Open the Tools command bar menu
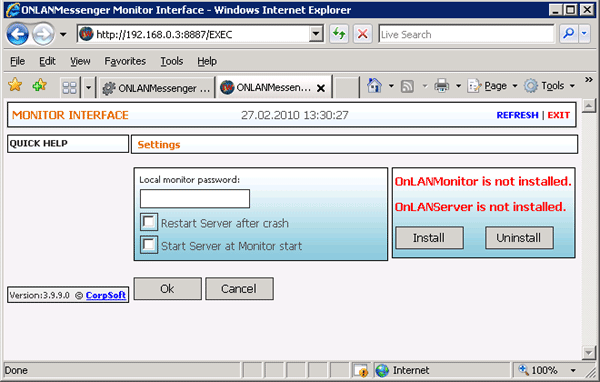This screenshot has height=382, width=600. (x=549, y=86)
